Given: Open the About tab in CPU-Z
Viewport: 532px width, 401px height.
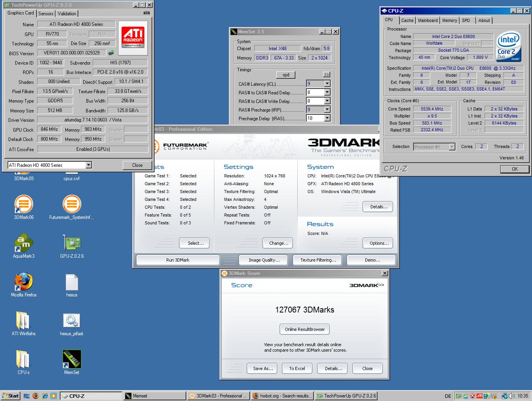Looking at the screenshot, I should pos(484,20).
